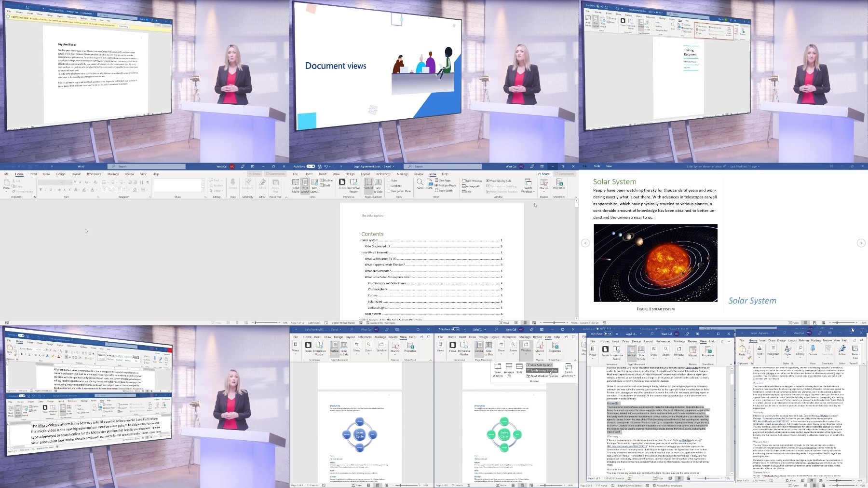Image resolution: width=868 pixels, height=488 pixels.
Task: Open View tab in Legal Agreement.docx window
Action: [x=433, y=174]
